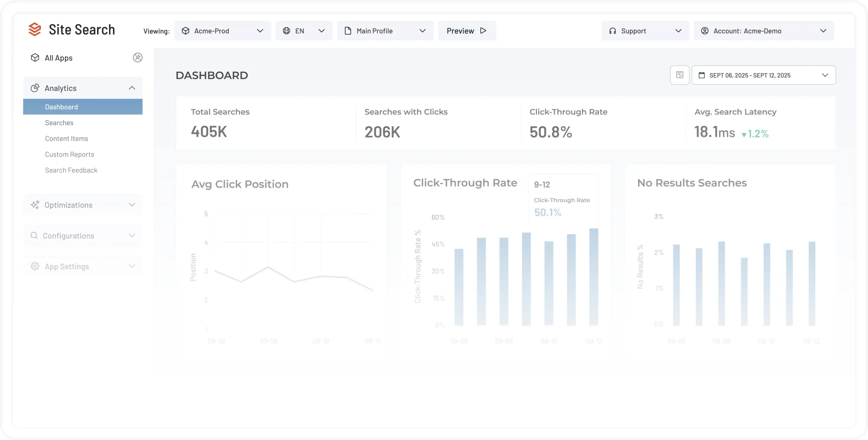Screen dimensions: 868x440
Task: Select Search Feedback in sidebar
Action: [71, 170]
